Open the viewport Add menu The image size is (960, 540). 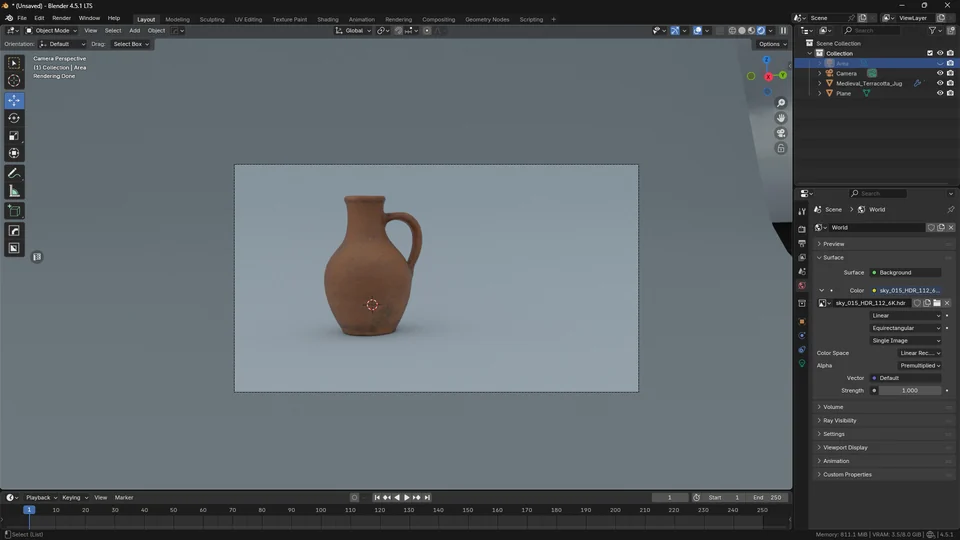134,31
